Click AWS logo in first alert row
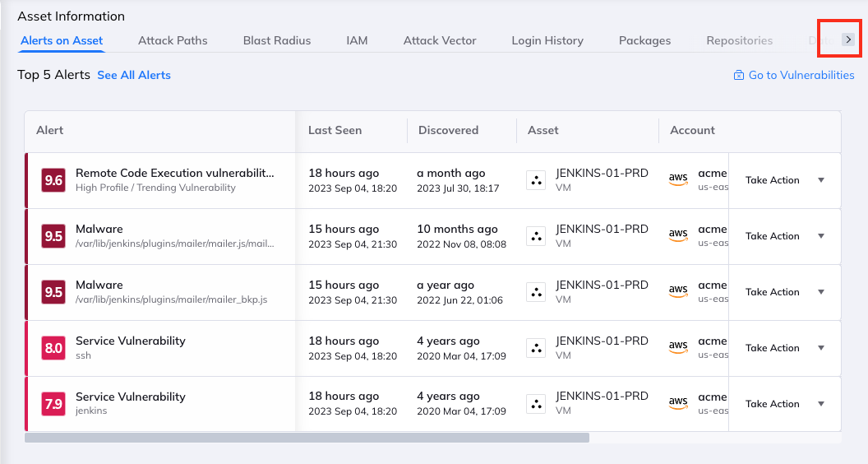868x464 pixels. click(678, 180)
